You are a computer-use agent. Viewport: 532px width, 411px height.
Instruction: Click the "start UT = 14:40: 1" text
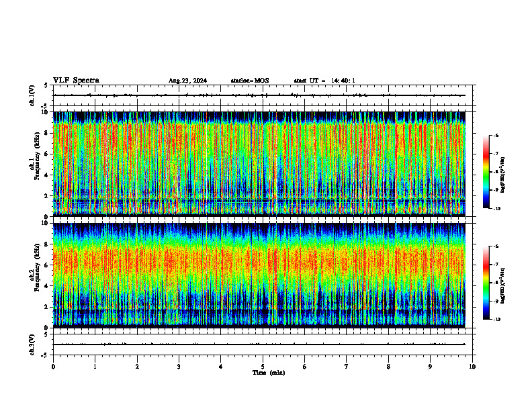click(x=324, y=81)
